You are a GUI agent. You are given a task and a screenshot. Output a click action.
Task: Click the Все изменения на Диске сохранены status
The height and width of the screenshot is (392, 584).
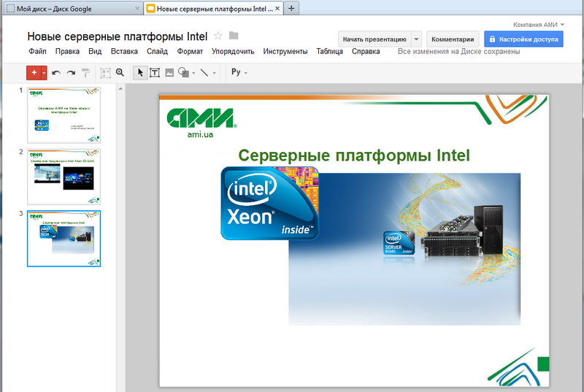click(458, 51)
